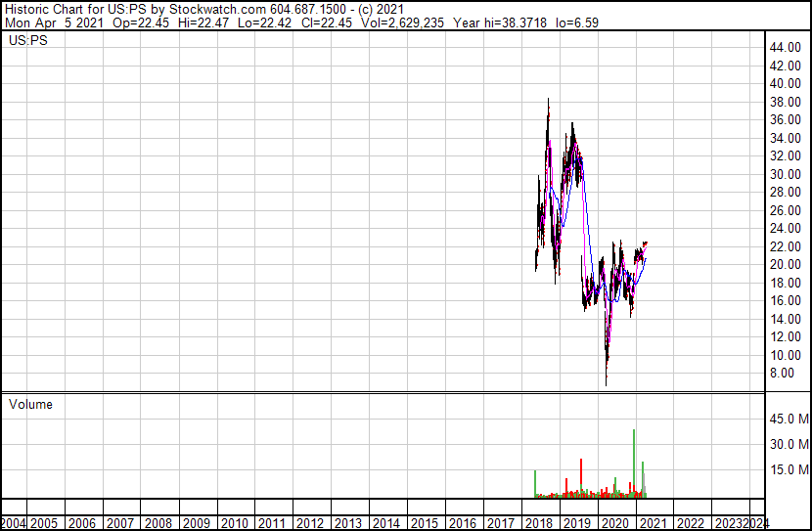
Task: Click the Year hi=38.3718 value in the header
Action: click(500, 22)
